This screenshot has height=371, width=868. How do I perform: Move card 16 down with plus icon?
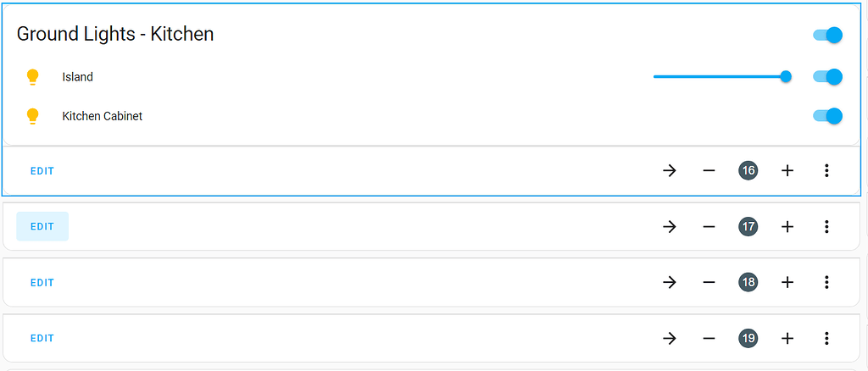(787, 171)
